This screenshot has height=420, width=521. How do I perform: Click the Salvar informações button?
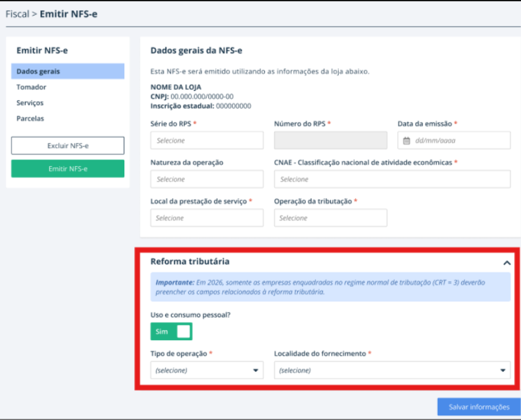[x=479, y=407]
